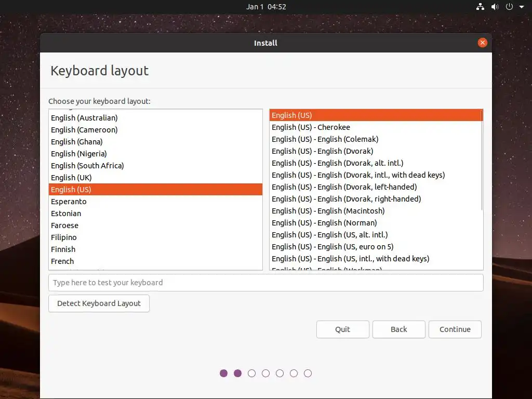532x399 pixels.
Task: Choose English (Macintosh) variant
Action: pyautogui.click(x=375, y=211)
